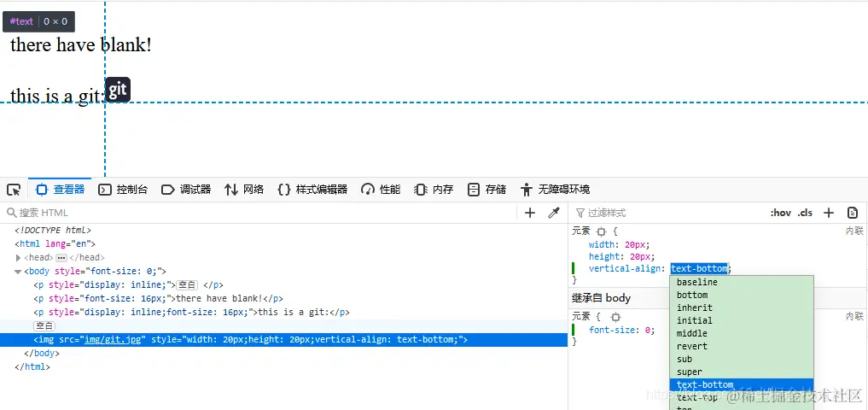The width and height of the screenshot is (868, 410).
Task: Select the DOCTYPE html line
Action: pos(53,230)
